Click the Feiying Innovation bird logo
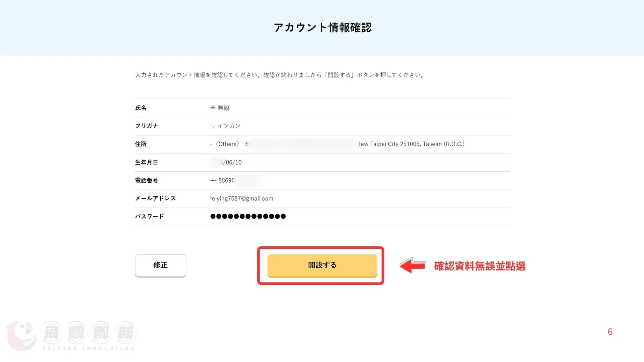Image resolution: width=644 pixels, height=362 pixels. coord(21,336)
